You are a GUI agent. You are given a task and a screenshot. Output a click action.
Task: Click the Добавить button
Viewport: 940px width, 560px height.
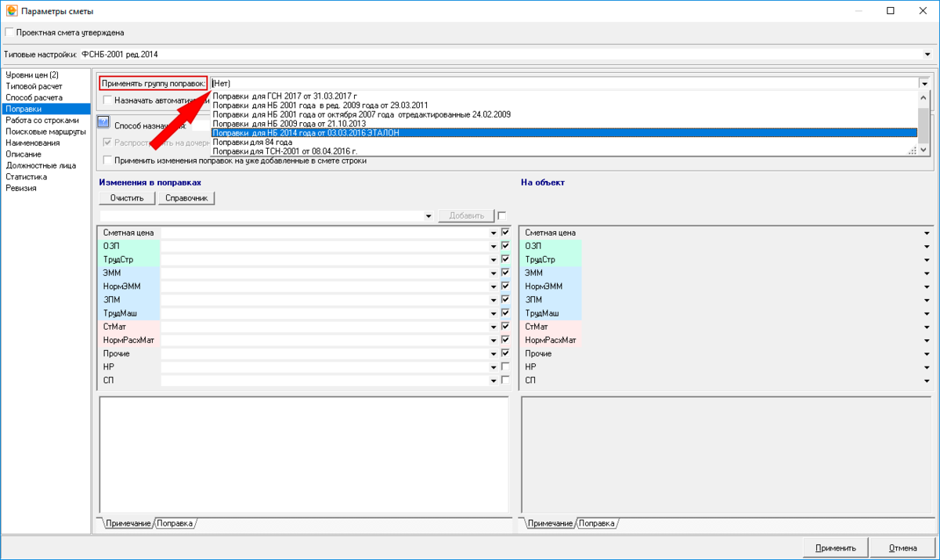(x=466, y=215)
